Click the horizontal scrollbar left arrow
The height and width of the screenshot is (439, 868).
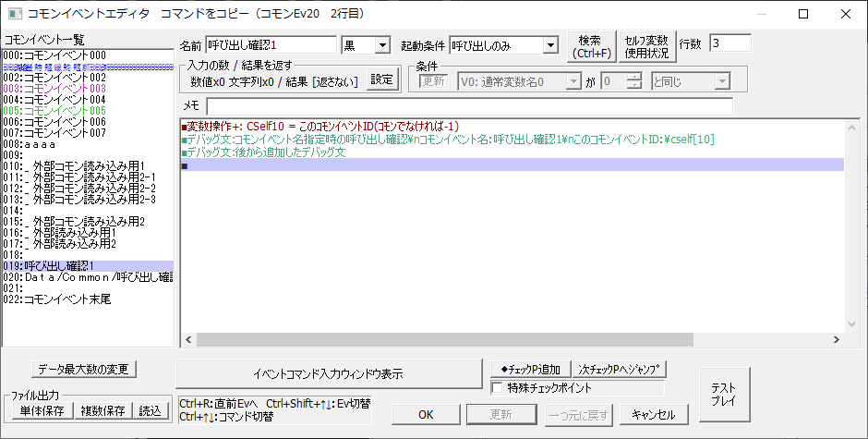pos(188,339)
